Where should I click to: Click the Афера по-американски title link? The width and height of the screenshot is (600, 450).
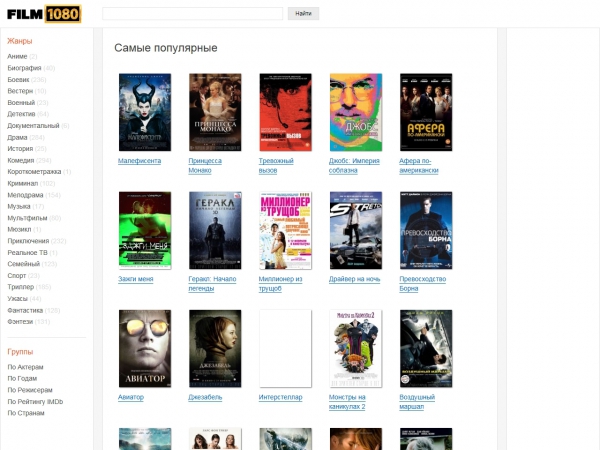click(x=419, y=165)
